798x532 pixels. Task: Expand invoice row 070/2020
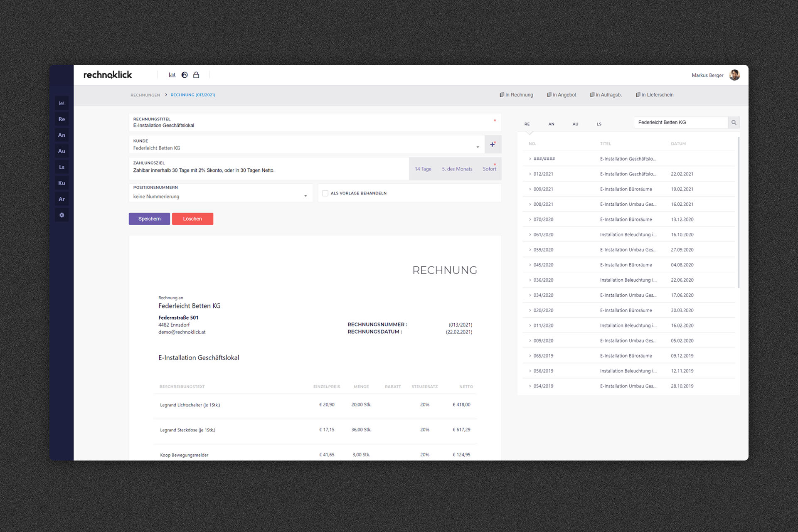(x=530, y=219)
